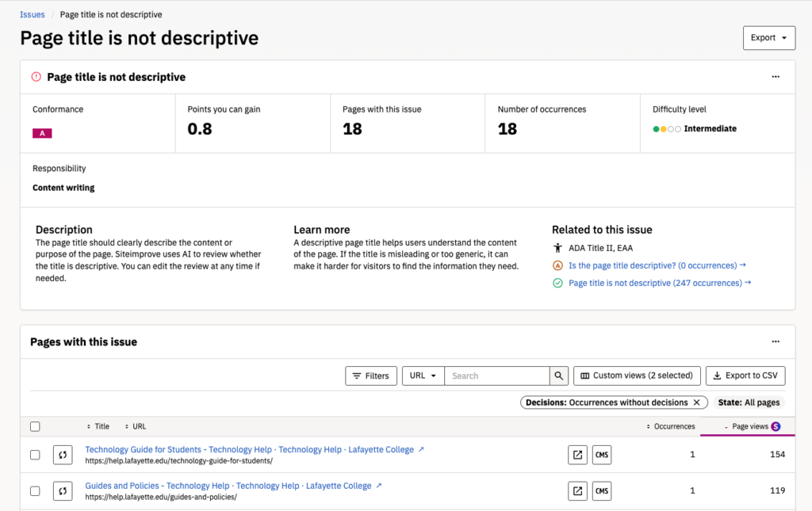The image size is (812, 511).
Task: Open the Export dropdown button
Action: pyautogui.click(x=769, y=38)
